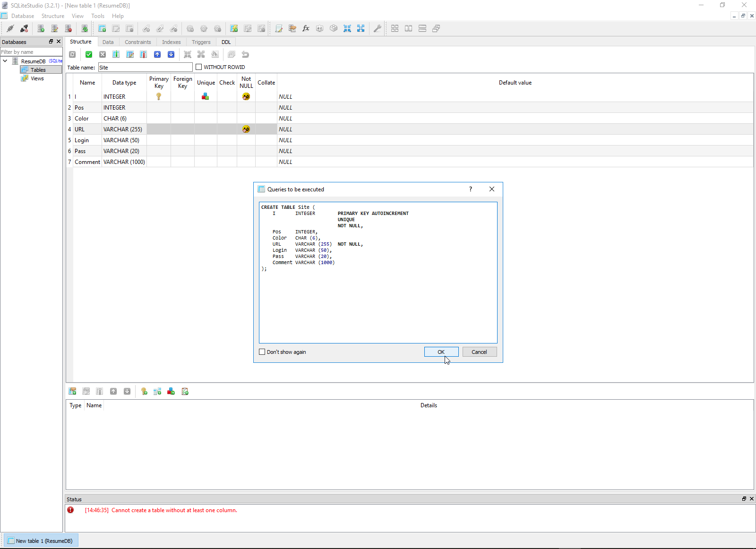Image resolution: width=756 pixels, height=549 pixels.
Task: Click the Add table foreign key icon
Action: tap(158, 391)
